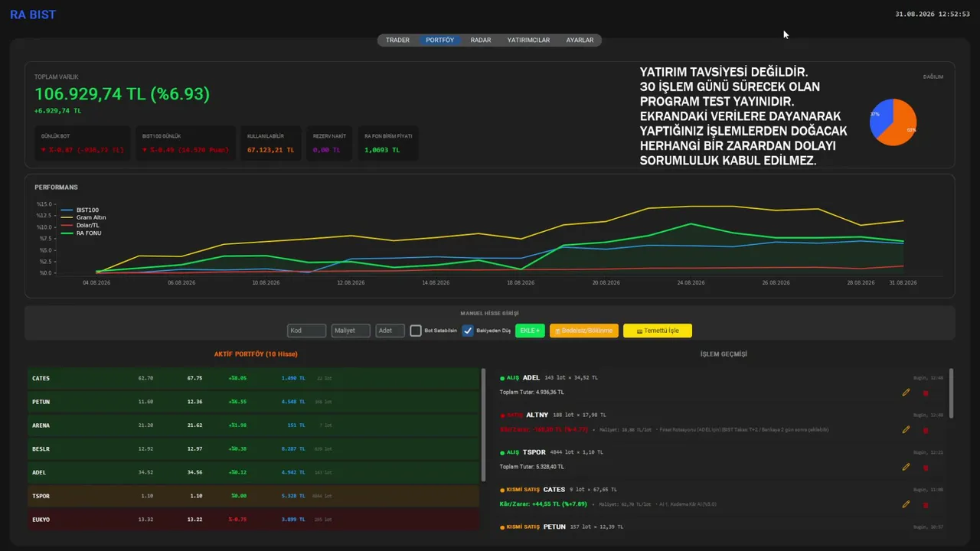The width and height of the screenshot is (980, 551).
Task: Toggle the Gram Altın legend entry
Action: click(83, 217)
